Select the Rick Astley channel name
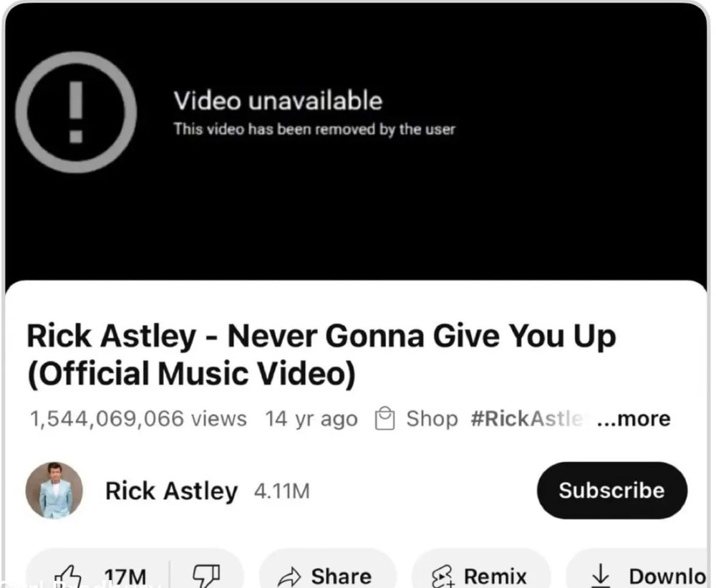The height and width of the screenshot is (588, 716). coord(171,491)
